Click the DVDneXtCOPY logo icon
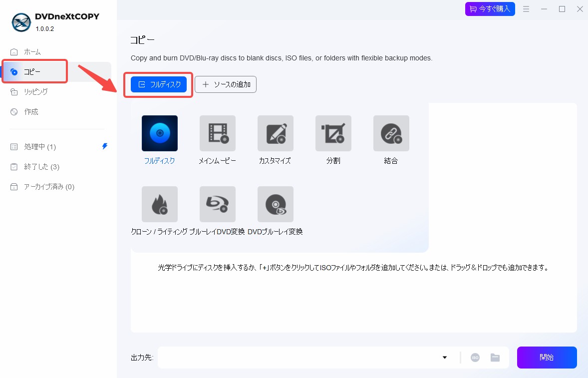This screenshot has height=378, width=588. pyautogui.click(x=21, y=22)
